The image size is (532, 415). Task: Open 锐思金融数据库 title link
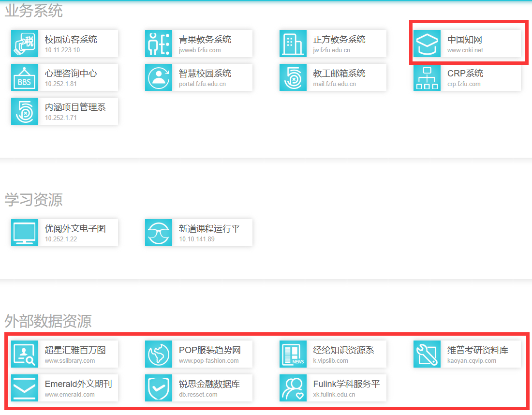(209, 384)
